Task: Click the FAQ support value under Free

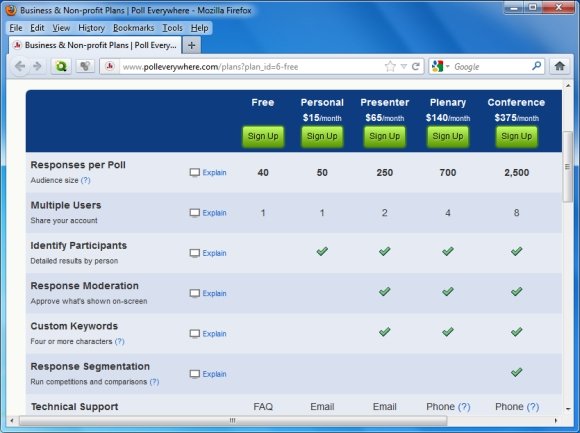Action: 263,407
